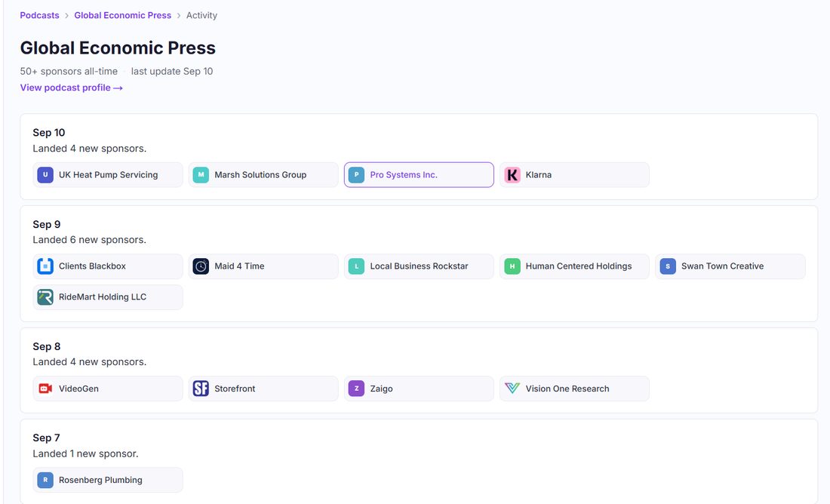Click the Sep 10 date heading
The height and width of the screenshot is (504, 830).
click(49, 133)
